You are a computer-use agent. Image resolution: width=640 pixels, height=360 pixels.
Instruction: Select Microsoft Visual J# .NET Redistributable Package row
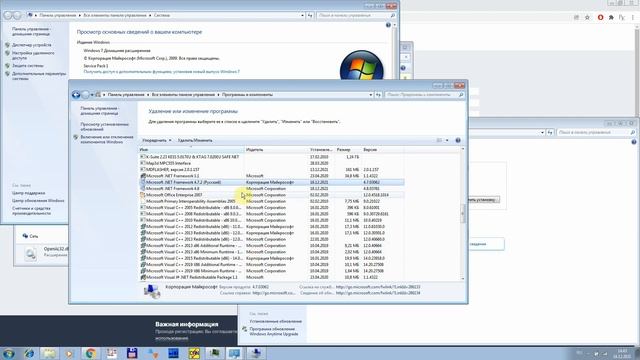tap(271, 277)
